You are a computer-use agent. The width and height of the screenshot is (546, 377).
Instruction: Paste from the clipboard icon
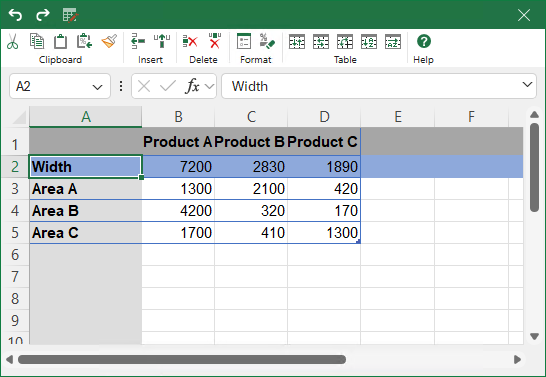click(60, 41)
